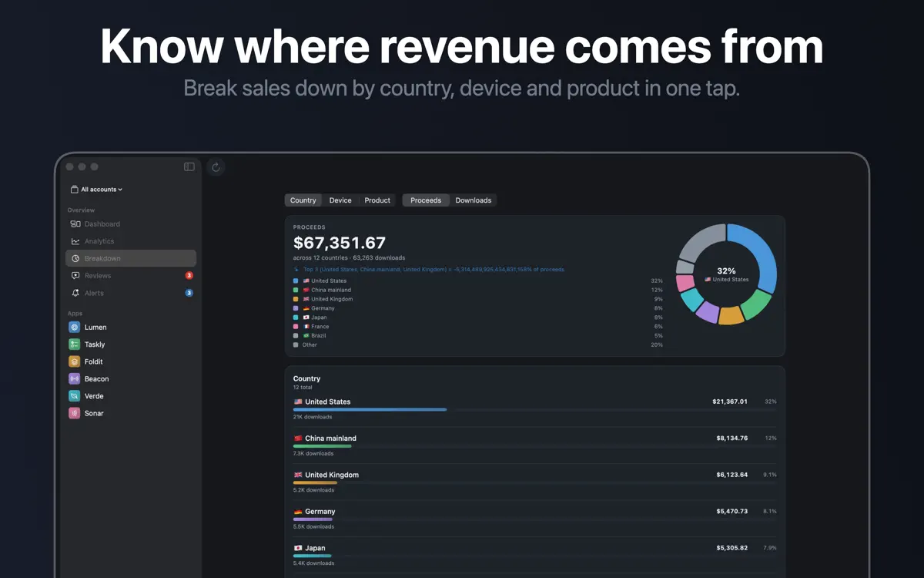Click the 32% donut center label

(726, 271)
